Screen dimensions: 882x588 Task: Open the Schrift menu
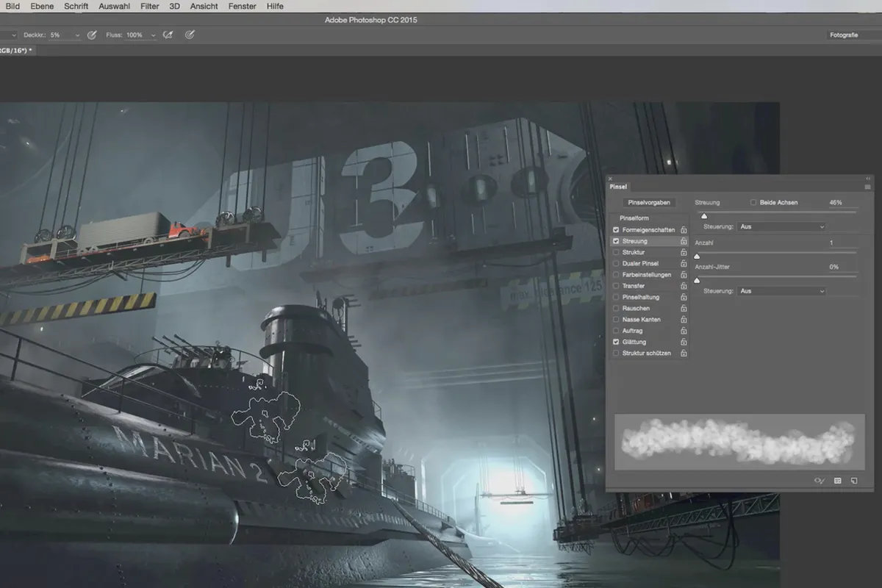click(76, 6)
